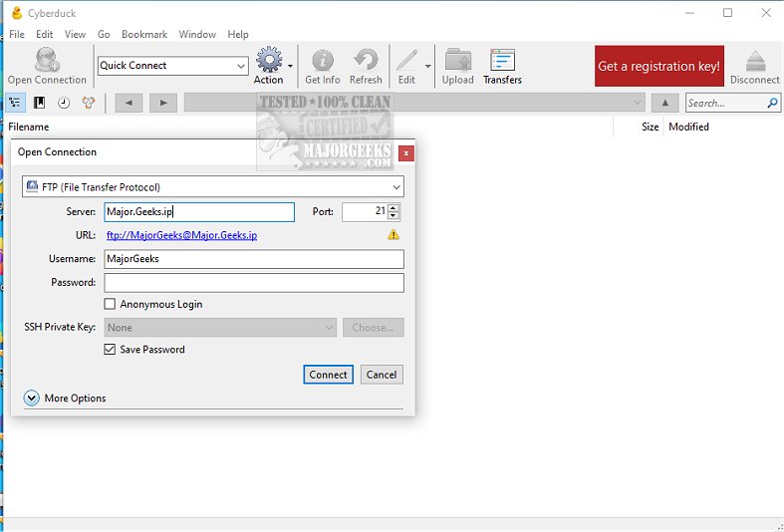784x532 pixels.
Task: Click the Edit pencil icon
Action: coord(407,61)
